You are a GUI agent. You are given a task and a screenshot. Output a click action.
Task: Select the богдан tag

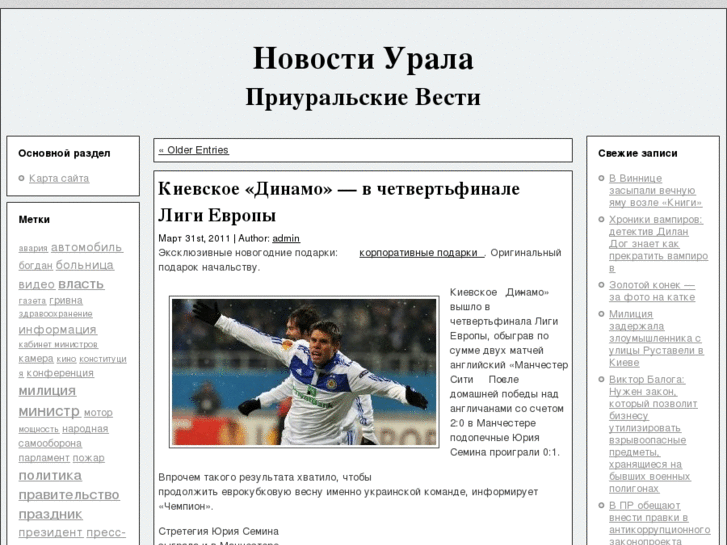35,266
